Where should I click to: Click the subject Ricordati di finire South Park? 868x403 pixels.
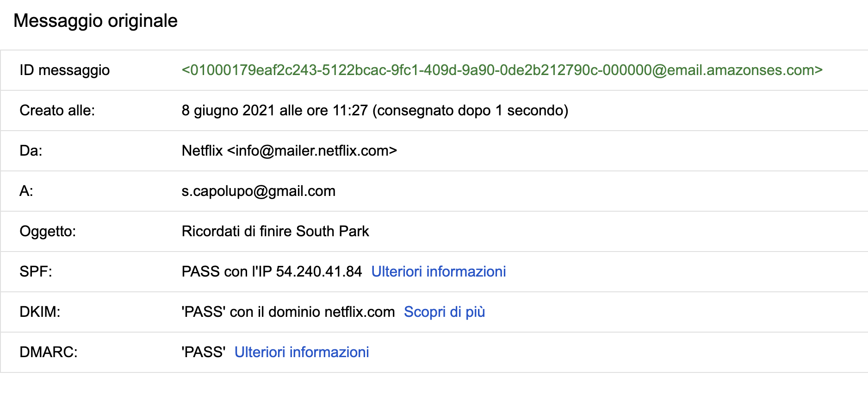pos(275,231)
